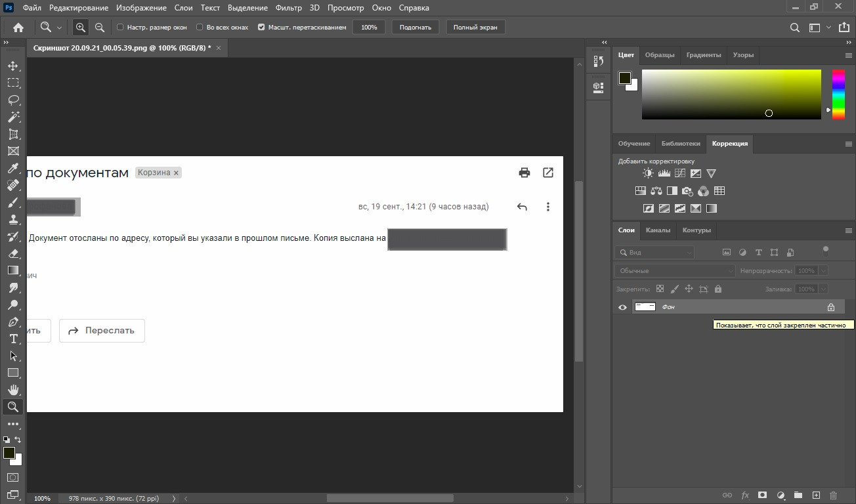Click the Brightness/Contrast adjustment icon
Image resolution: width=856 pixels, height=504 pixels.
click(648, 173)
